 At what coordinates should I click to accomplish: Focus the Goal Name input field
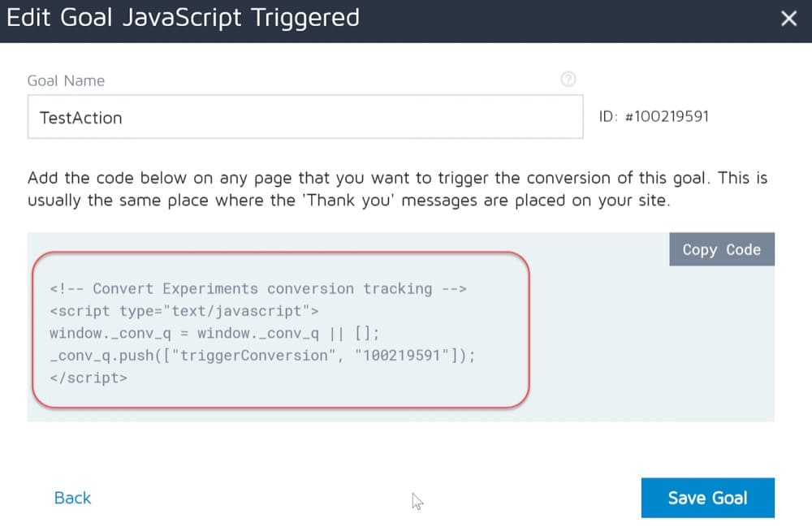coord(305,117)
